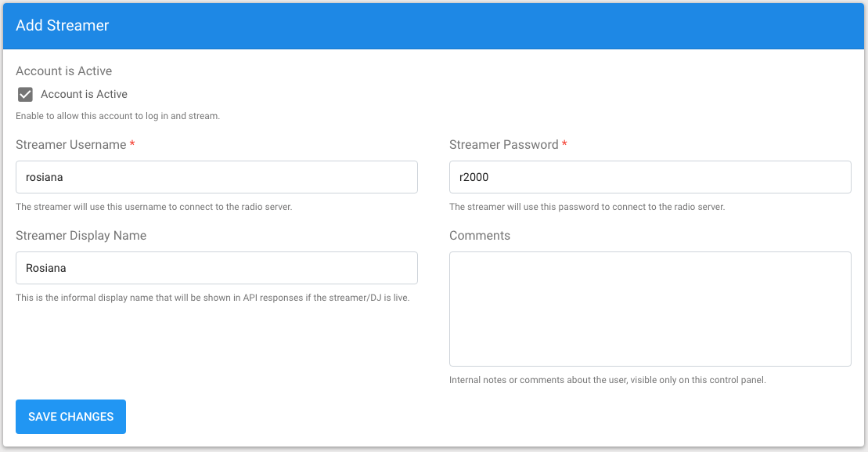This screenshot has height=452, width=868.
Task: Click the 'Enable to allow this account' description
Action: [117, 116]
